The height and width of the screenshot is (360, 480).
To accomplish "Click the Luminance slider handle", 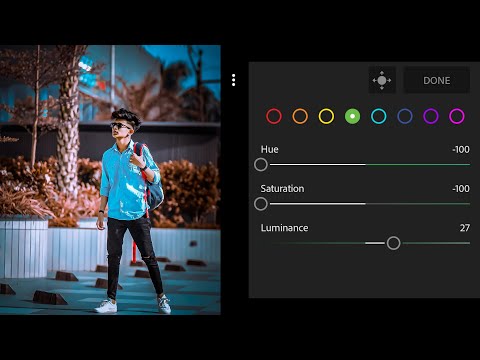I will tap(393, 243).
